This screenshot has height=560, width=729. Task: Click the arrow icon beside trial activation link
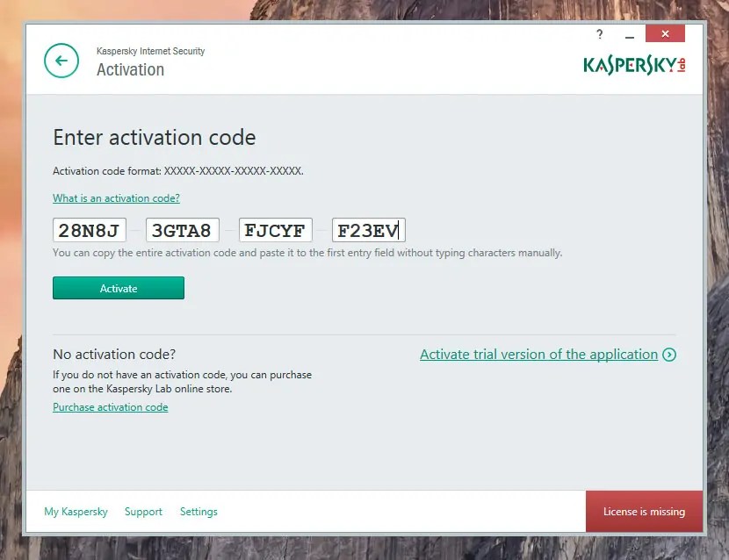click(x=669, y=355)
